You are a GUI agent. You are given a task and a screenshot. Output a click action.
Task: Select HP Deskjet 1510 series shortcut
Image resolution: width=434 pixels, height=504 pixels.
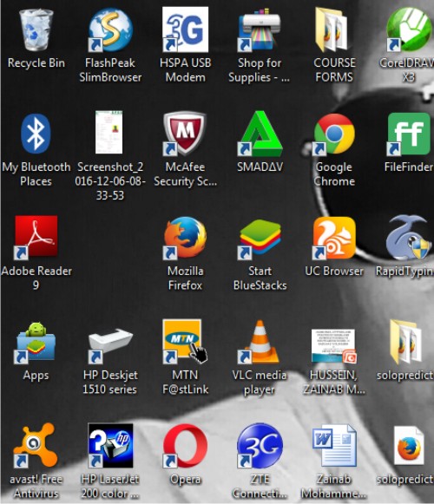click(110, 345)
